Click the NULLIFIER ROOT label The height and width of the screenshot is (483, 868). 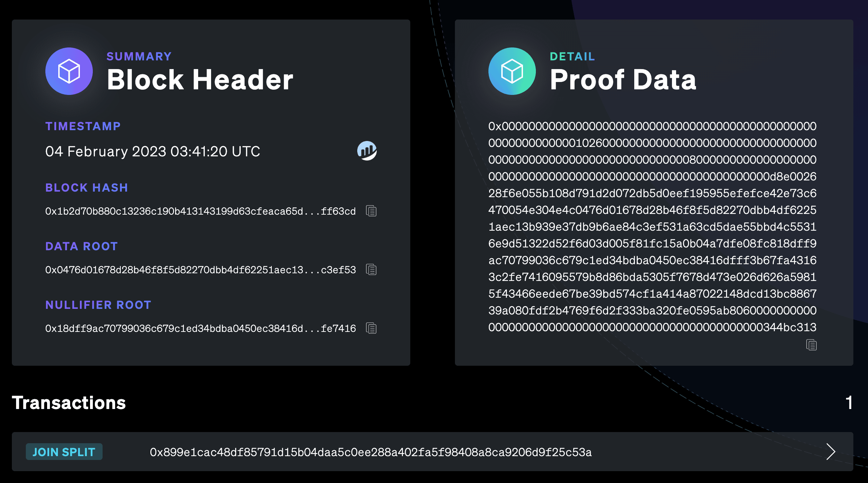[x=98, y=305]
